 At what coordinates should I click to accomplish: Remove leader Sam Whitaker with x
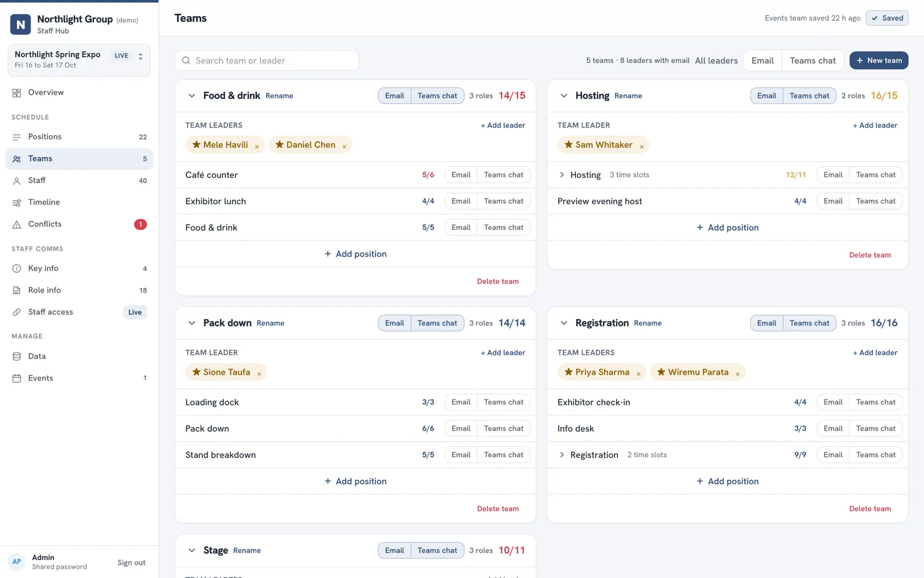click(642, 147)
